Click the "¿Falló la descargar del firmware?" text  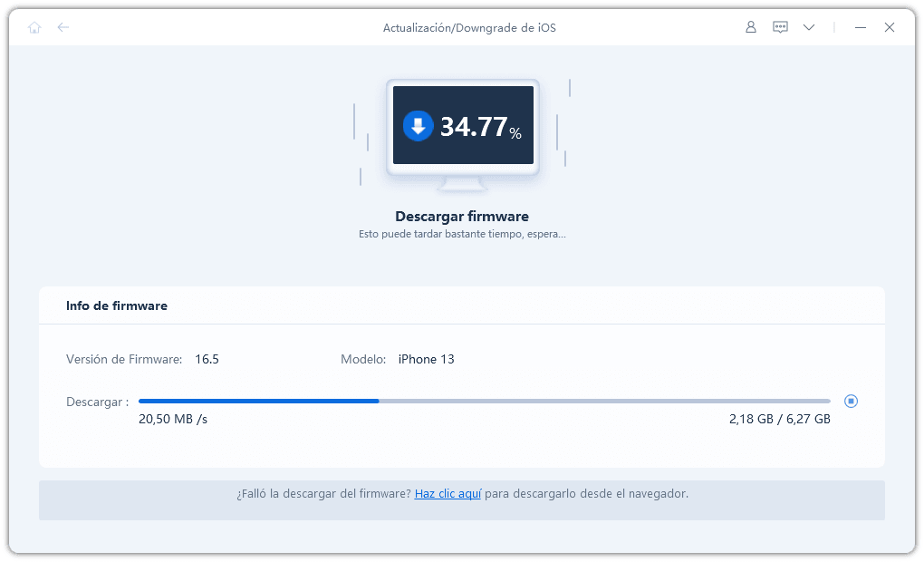[x=323, y=494]
